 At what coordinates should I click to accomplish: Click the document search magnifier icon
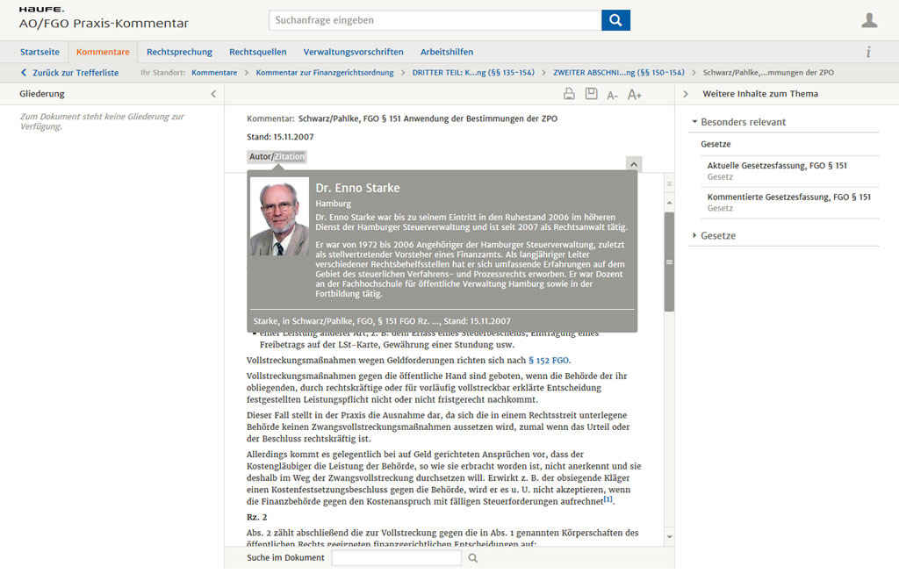(x=473, y=557)
